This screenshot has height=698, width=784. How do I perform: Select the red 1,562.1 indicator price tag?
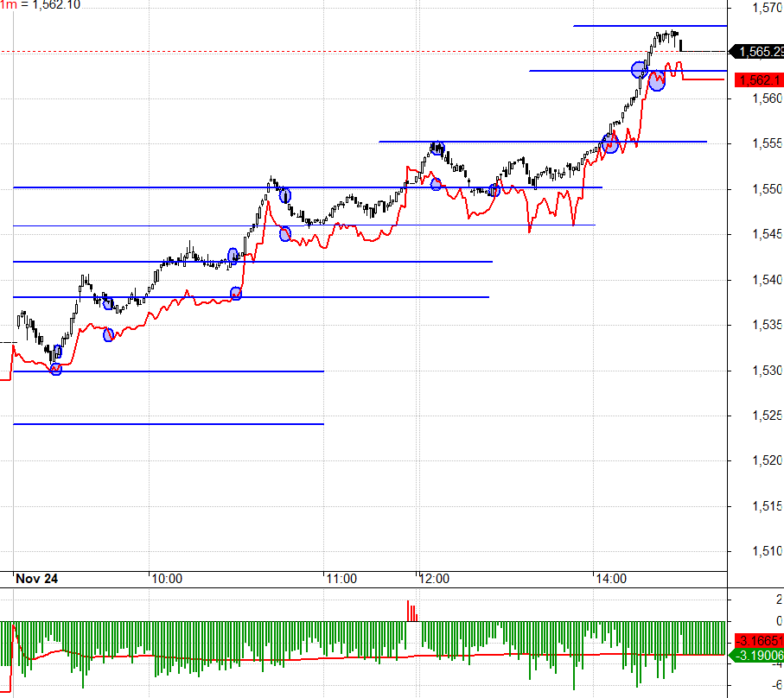pos(759,80)
